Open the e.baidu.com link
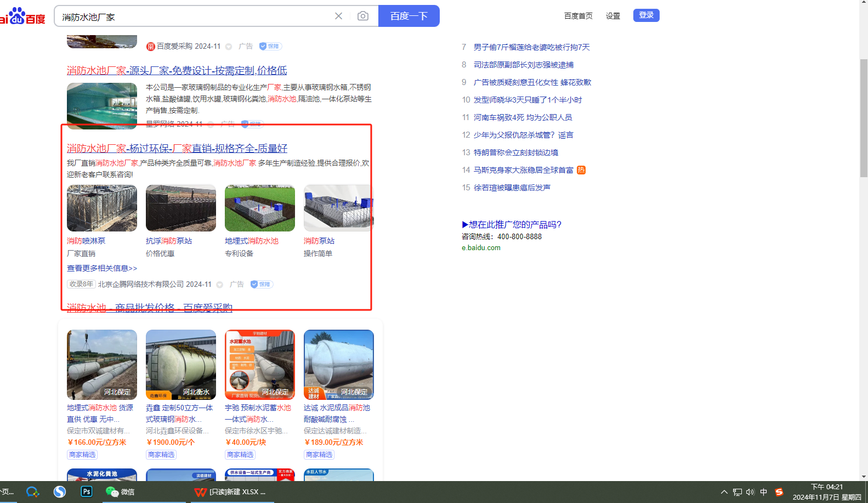Image resolution: width=868 pixels, height=503 pixels. click(481, 247)
